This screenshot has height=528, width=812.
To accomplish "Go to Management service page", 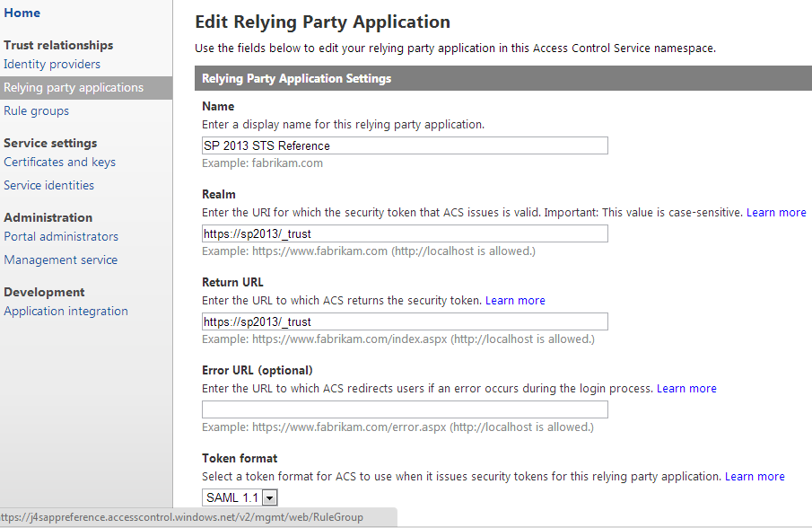I will point(61,260).
